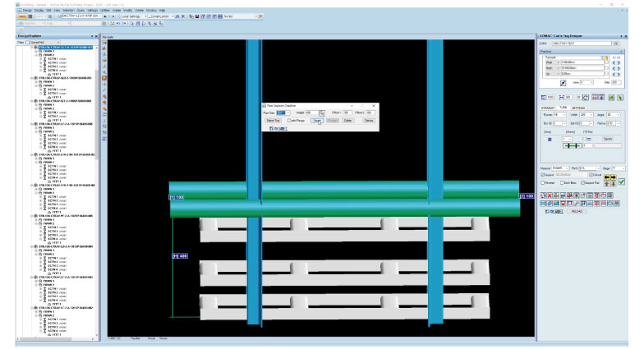The image size is (644, 349).
Task: Open the Stage dropdown
Action: point(619,168)
